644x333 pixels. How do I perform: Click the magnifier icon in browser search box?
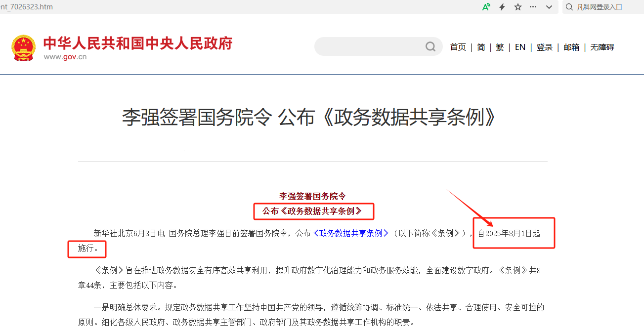[x=569, y=7]
